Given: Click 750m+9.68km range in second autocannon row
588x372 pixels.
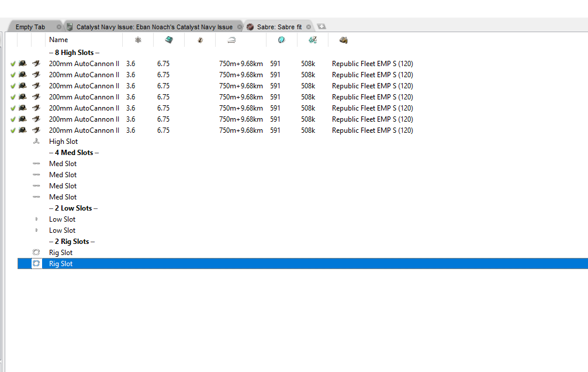Looking at the screenshot, I should point(241,75).
